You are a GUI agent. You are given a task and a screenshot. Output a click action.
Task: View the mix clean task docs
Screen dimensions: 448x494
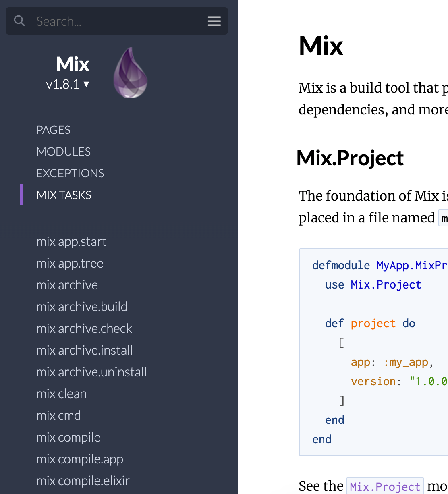click(x=61, y=394)
